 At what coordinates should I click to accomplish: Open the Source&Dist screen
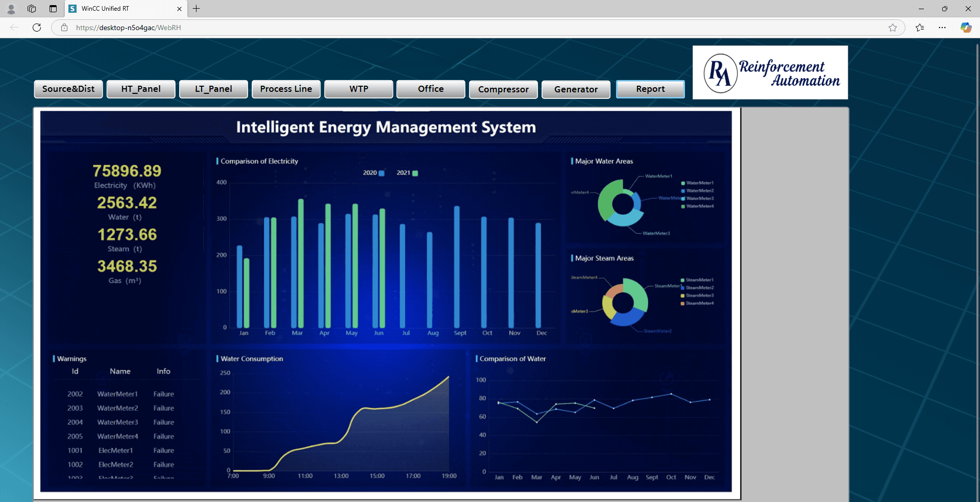coord(68,89)
